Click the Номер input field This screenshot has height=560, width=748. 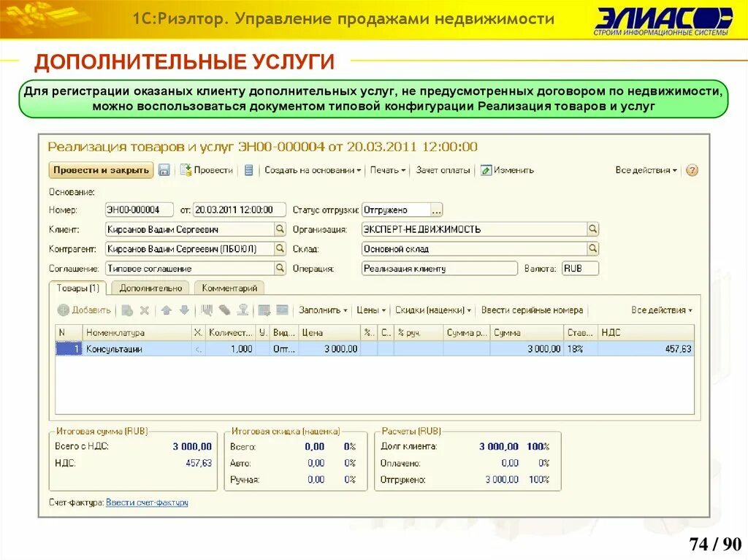click(x=139, y=210)
